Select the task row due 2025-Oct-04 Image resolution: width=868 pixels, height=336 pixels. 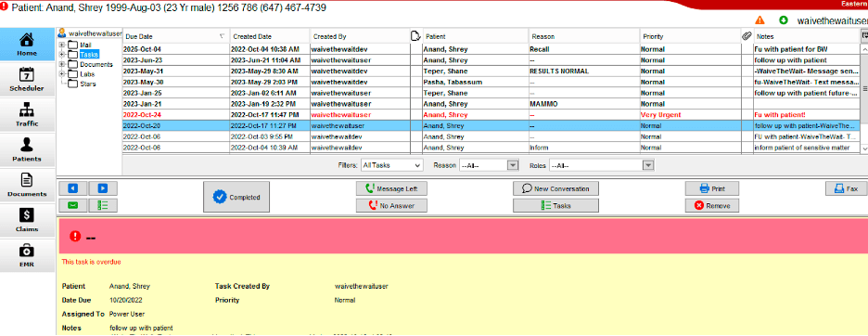point(491,49)
